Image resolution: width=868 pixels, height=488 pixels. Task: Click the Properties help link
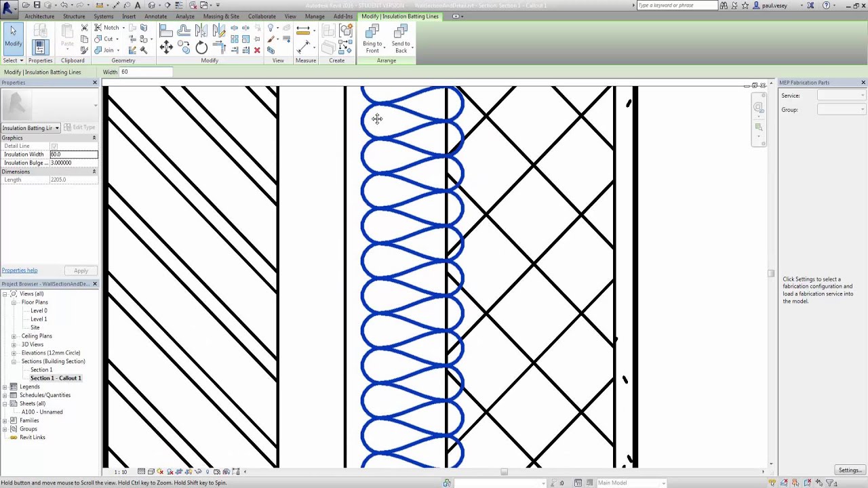[20, 270]
